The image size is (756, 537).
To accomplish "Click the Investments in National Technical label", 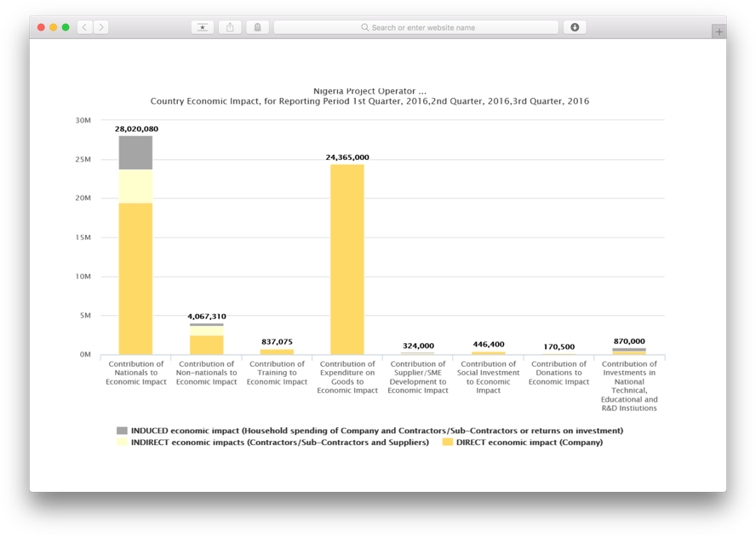I will pyautogui.click(x=629, y=386).
